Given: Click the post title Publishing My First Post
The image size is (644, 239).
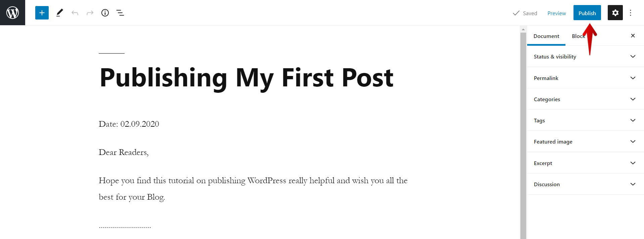Looking at the screenshot, I should pos(246,78).
